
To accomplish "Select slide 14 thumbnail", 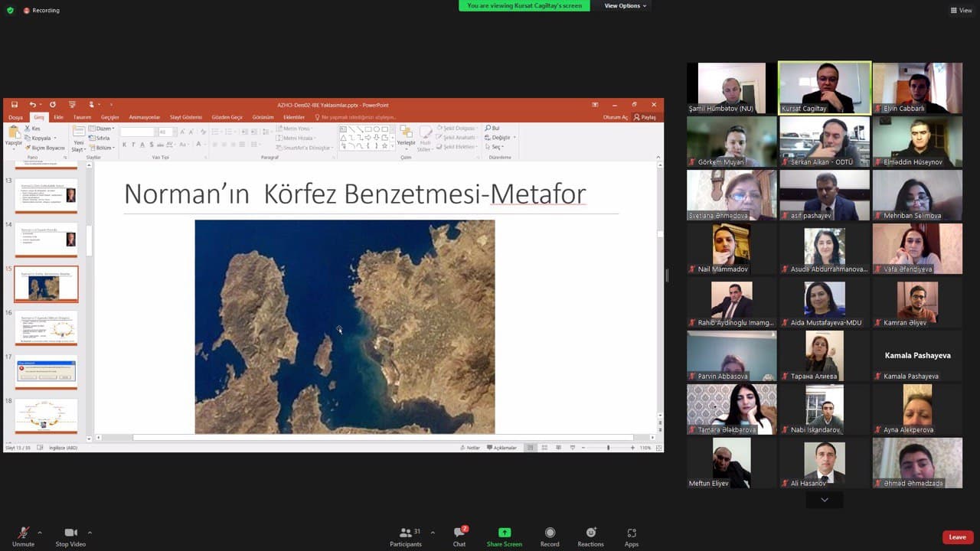I will (x=47, y=240).
